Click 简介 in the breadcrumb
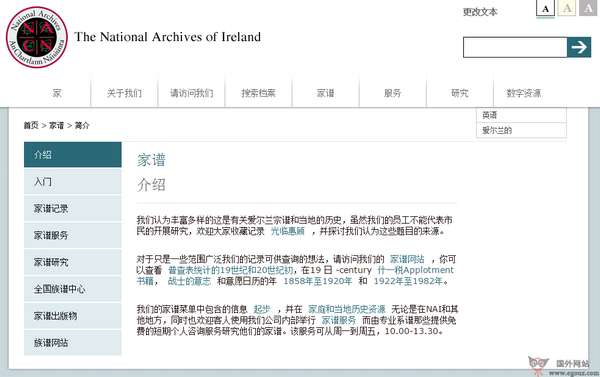This screenshot has width=600, height=377. coord(82,125)
